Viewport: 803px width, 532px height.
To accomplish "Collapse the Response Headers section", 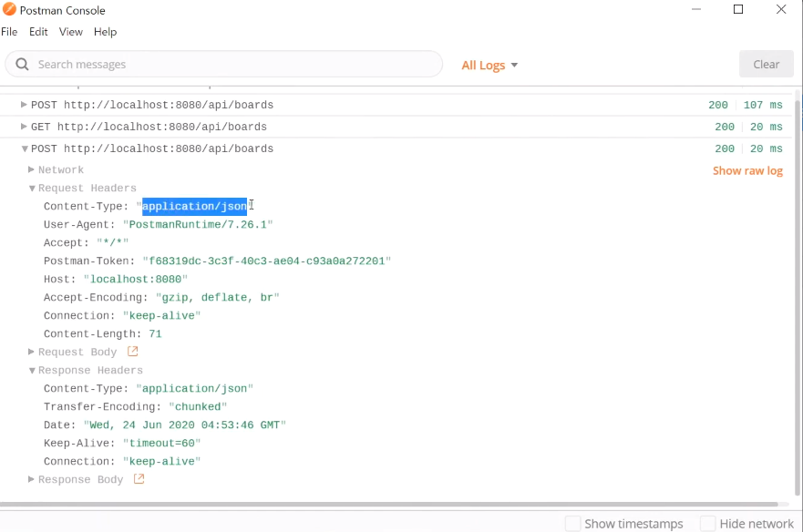I will tap(32, 371).
